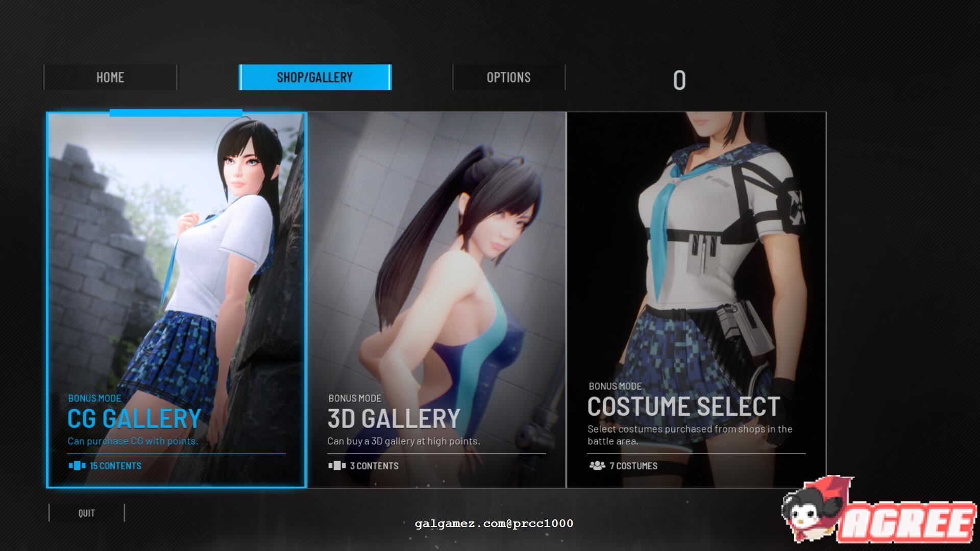
Task: Expand the CG GALLERY bonus mode details
Action: (x=134, y=418)
